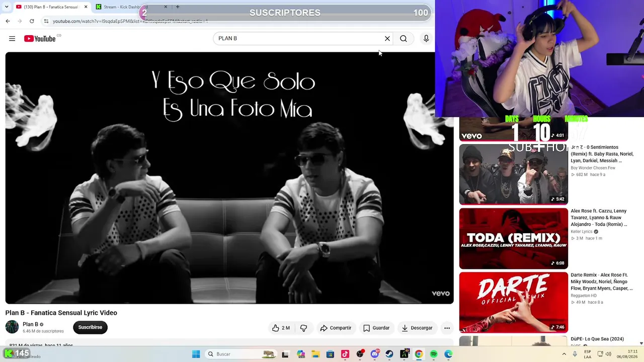The width and height of the screenshot is (644, 362).
Task: Open Discord from the taskbar
Action: click(x=375, y=354)
